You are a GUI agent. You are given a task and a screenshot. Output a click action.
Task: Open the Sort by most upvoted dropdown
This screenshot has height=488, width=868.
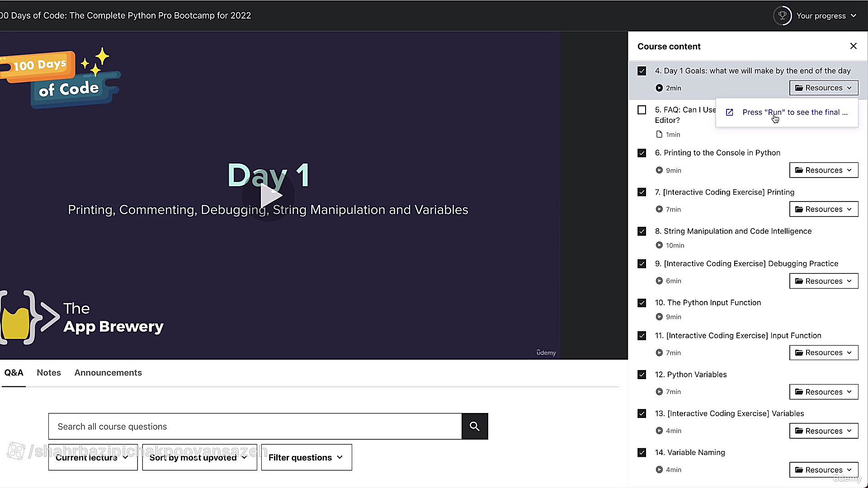pyautogui.click(x=199, y=457)
